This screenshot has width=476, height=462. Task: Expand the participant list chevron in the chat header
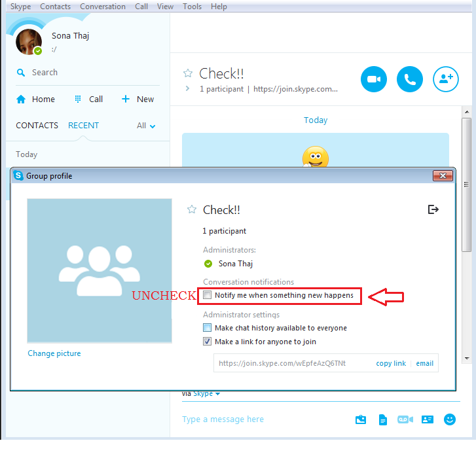(188, 88)
